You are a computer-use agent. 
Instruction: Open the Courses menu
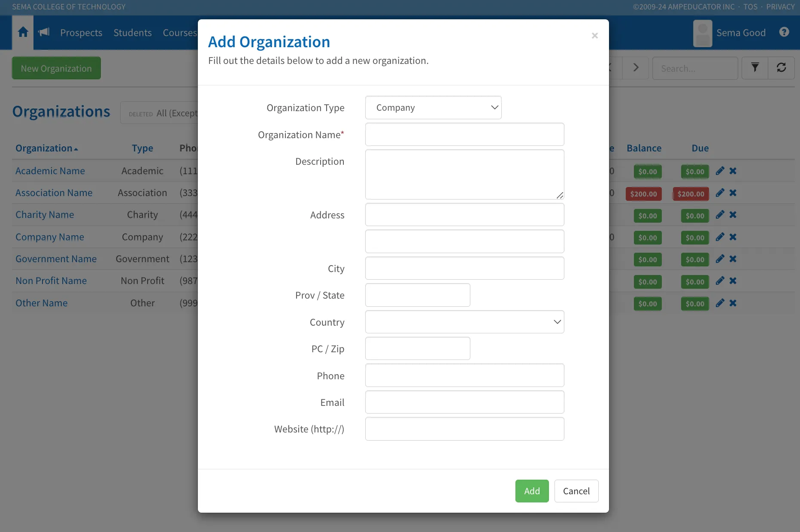(180, 33)
